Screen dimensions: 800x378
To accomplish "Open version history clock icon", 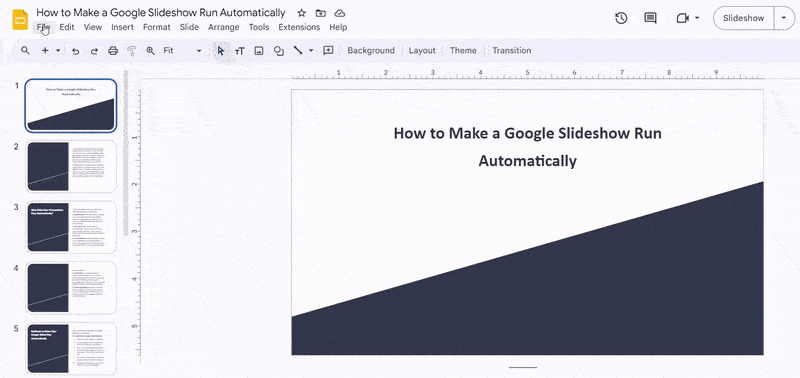I will coord(621,18).
